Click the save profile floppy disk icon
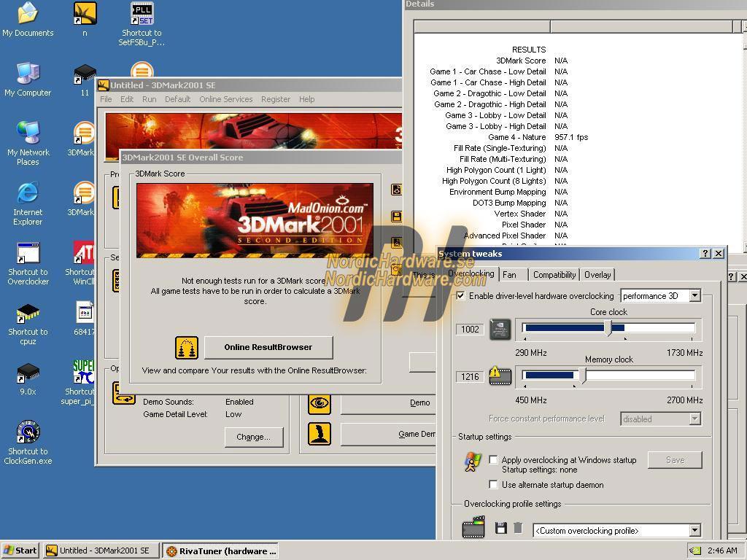747x560 pixels. (x=500, y=528)
